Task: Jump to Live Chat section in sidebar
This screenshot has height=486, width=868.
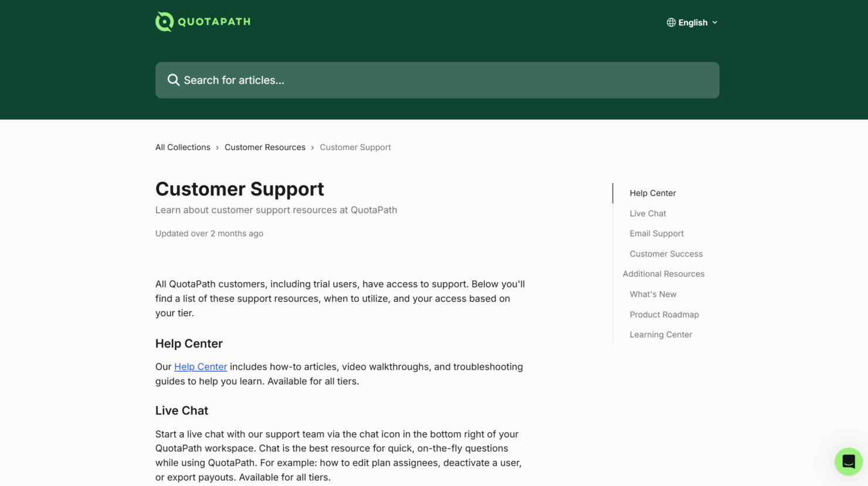Action: [647, 214]
